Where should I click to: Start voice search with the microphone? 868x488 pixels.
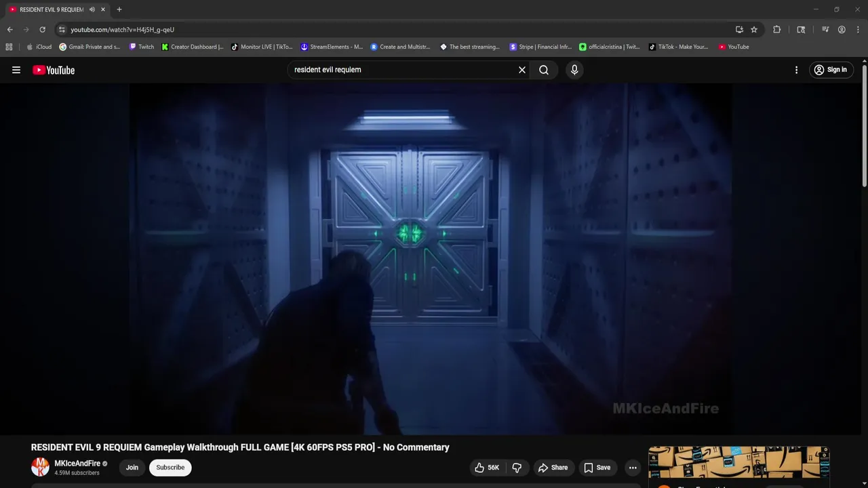pyautogui.click(x=574, y=70)
